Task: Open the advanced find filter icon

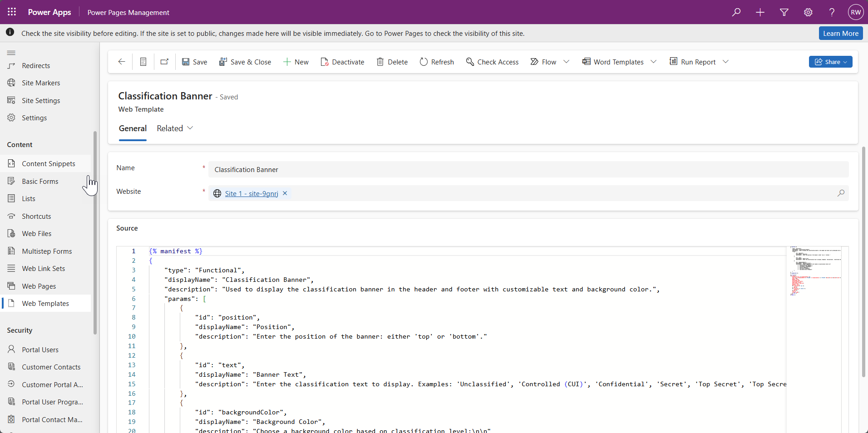Action: tap(784, 12)
